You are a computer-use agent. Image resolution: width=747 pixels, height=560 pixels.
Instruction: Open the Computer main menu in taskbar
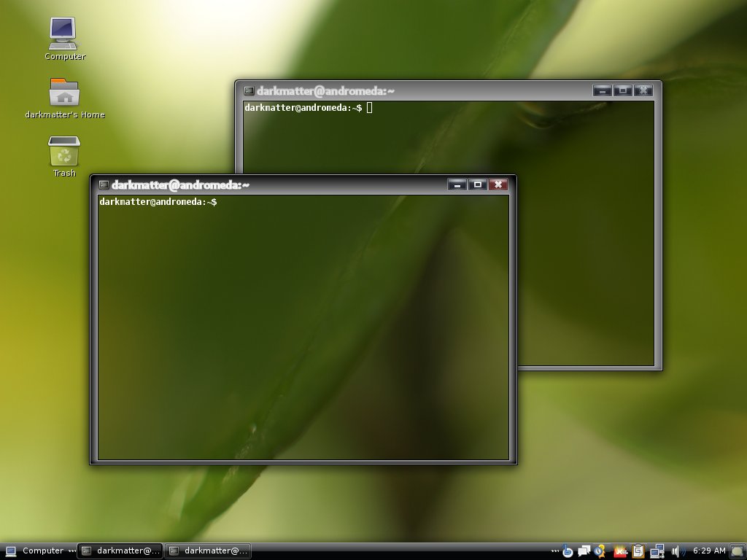point(34,551)
